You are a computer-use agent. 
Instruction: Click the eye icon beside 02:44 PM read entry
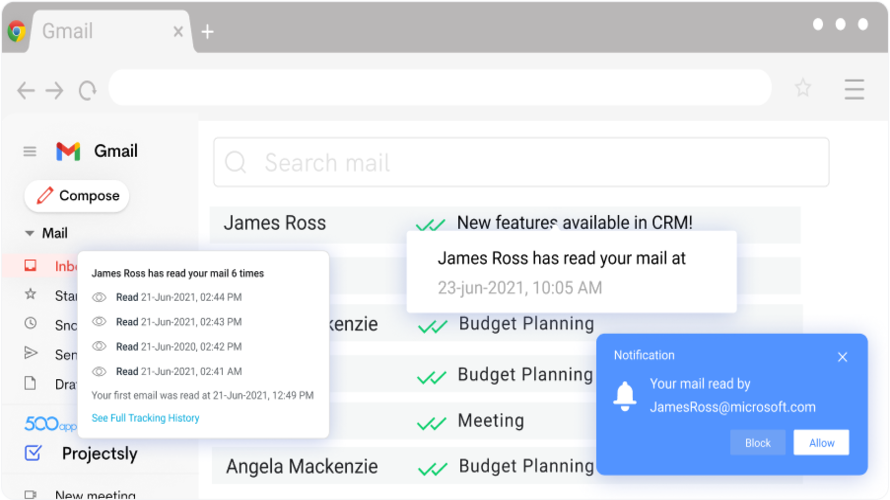click(99, 297)
